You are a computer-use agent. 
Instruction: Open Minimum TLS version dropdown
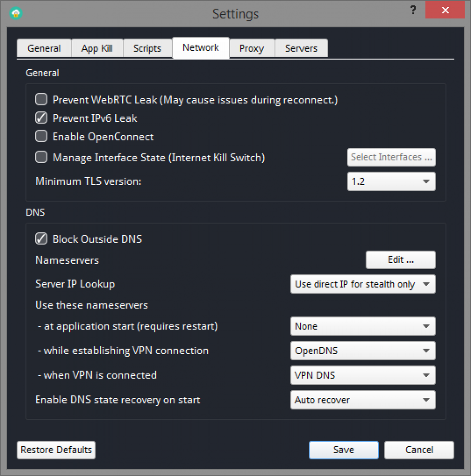[x=391, y=182]
